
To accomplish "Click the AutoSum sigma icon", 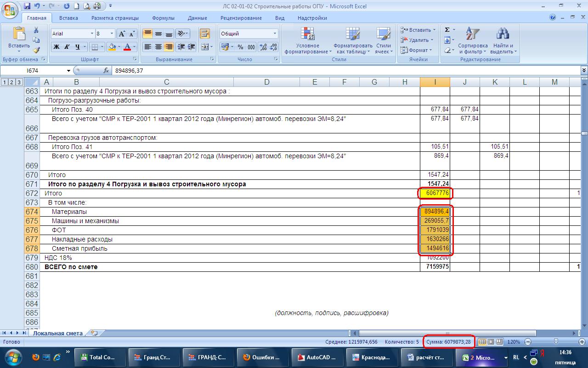I will [447, 29].
